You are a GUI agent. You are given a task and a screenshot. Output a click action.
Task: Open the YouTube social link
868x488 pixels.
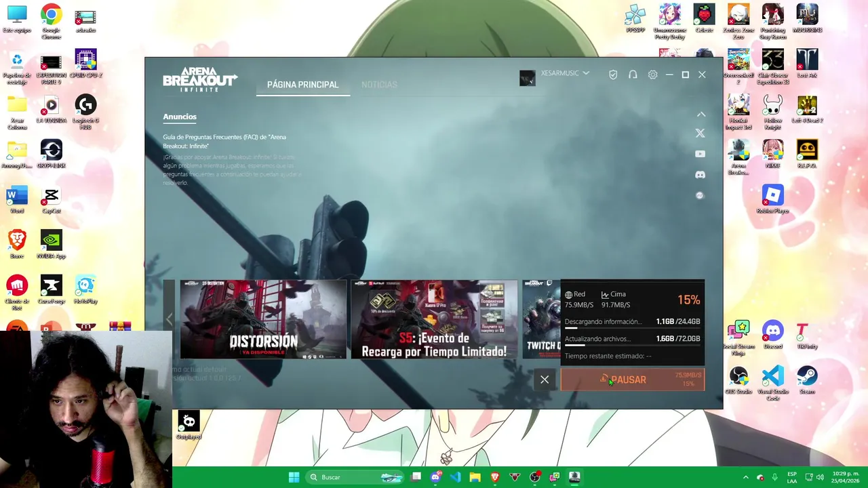700,154
